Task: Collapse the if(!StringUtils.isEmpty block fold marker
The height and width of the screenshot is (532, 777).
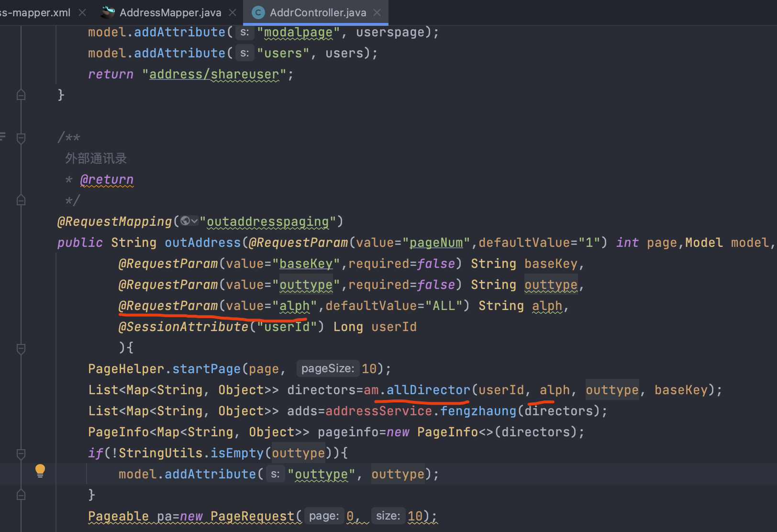Action: (x=21, y=453)
